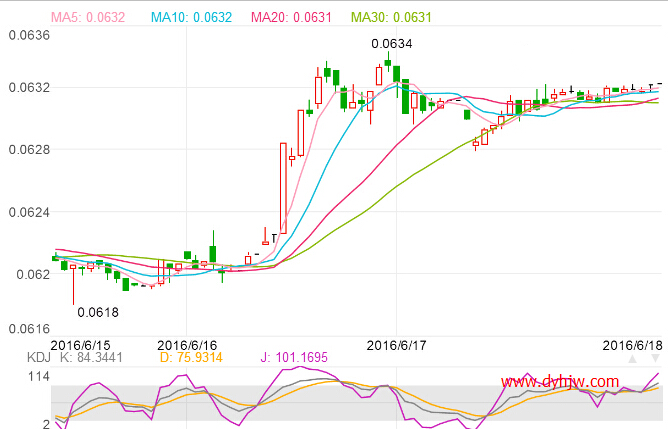The height and width of the screenshot is (429, 668).
Task: Click the 0.0616 y-axis label
Action: tap(29, 329)
